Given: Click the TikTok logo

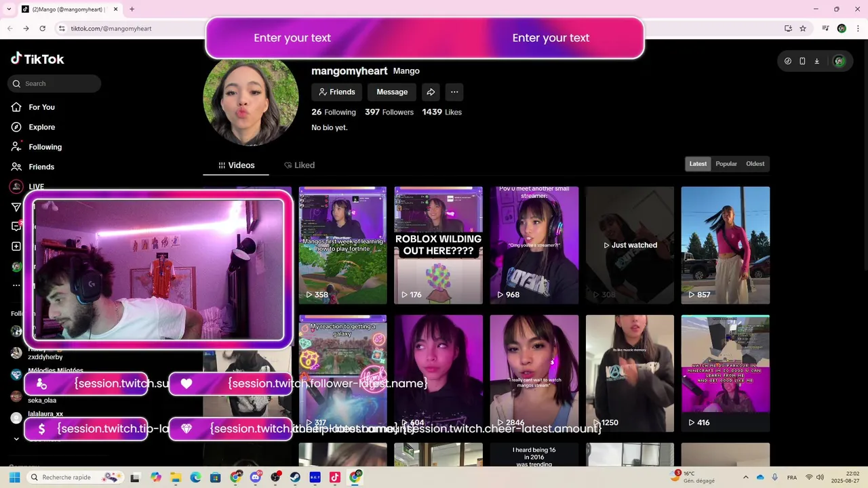Looking at the screenshot, I should tap(37, 59).
